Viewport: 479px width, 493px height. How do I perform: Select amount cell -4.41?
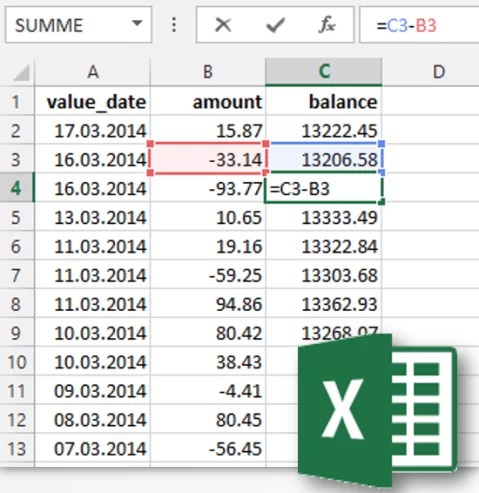tap(208, 390)
